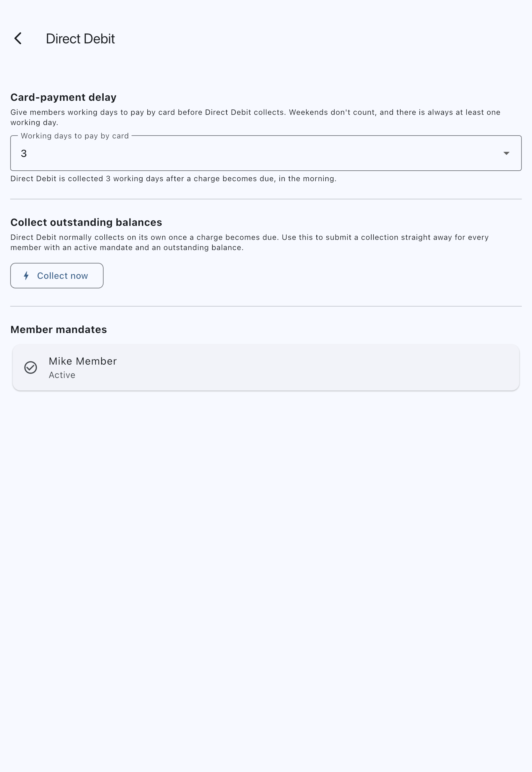Click the Collect outstanding balances heading
Viewport: 532px width, 772px height.
pos(86,222)
